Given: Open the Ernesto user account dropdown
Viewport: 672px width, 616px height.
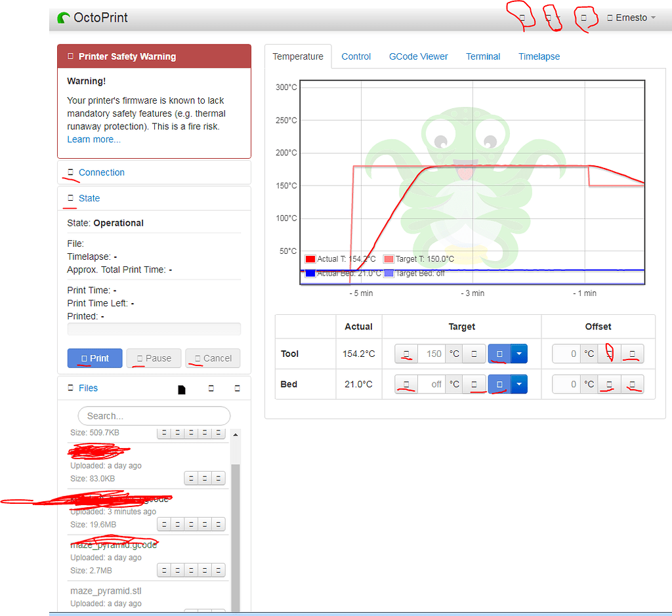Looking at the screenshot, I should [x=630, y=18].
